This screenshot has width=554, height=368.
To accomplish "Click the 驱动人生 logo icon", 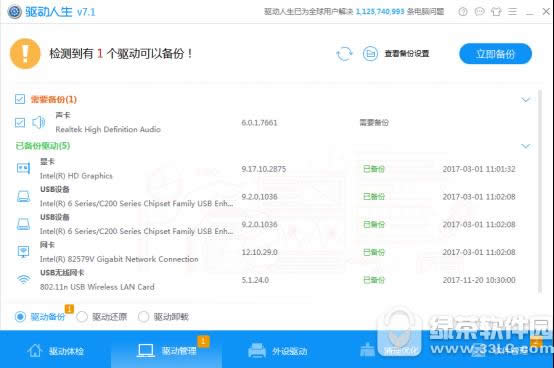I will (x=14, y=11).
